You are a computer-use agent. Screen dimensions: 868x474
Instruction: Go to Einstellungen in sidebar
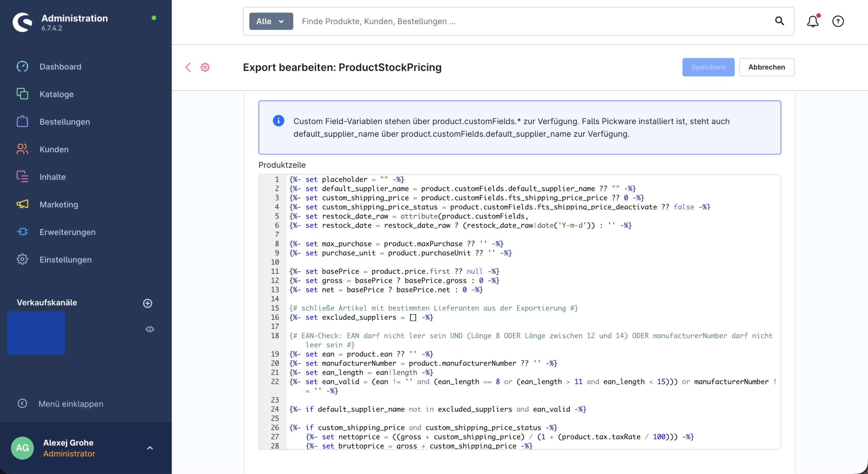[x=65, y=260]
